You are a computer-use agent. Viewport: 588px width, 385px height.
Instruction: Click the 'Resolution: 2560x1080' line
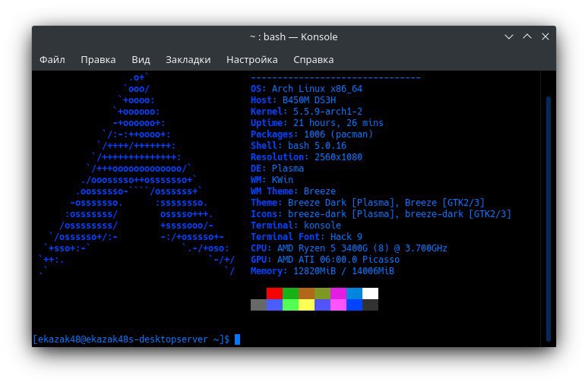pos(306,157)
